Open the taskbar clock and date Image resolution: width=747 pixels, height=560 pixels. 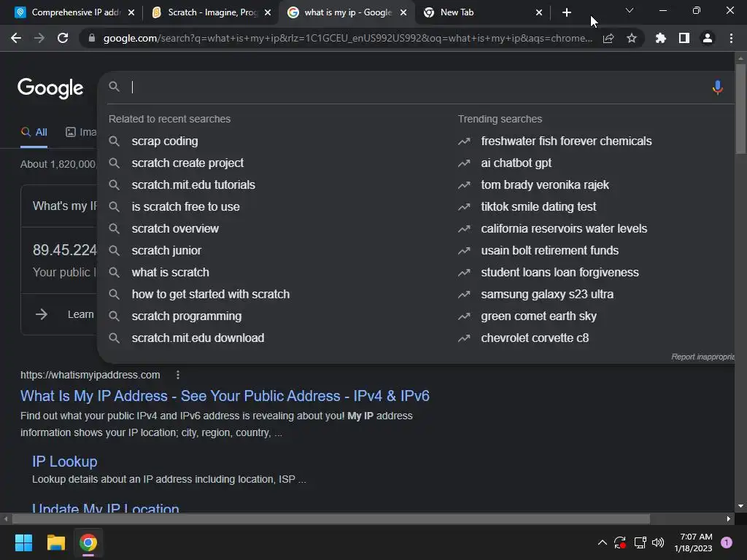tap(693, 542)
